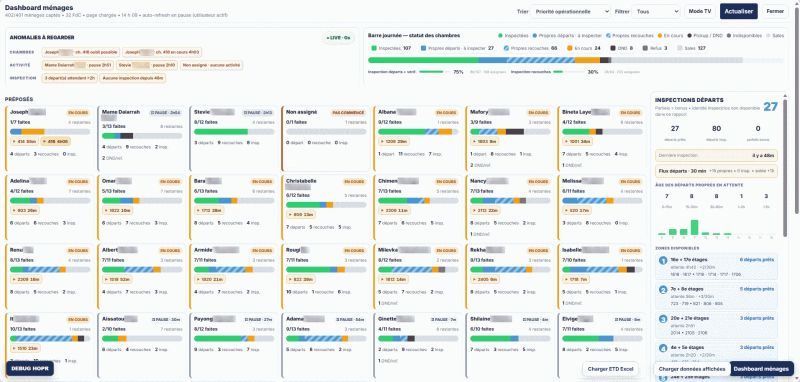The height and width of the screenshot is (382, 800).
Task: Open Rougi's room 822 chip
Action: [x=301, y=279]
